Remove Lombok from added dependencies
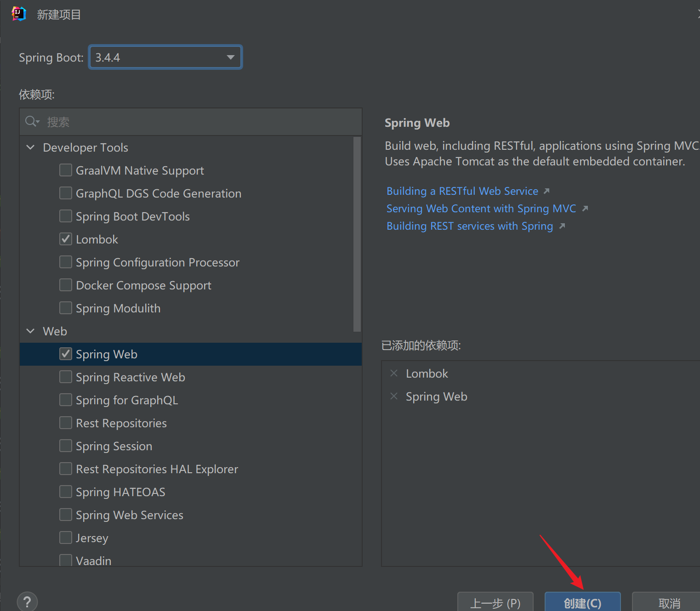 pos(394,373)
